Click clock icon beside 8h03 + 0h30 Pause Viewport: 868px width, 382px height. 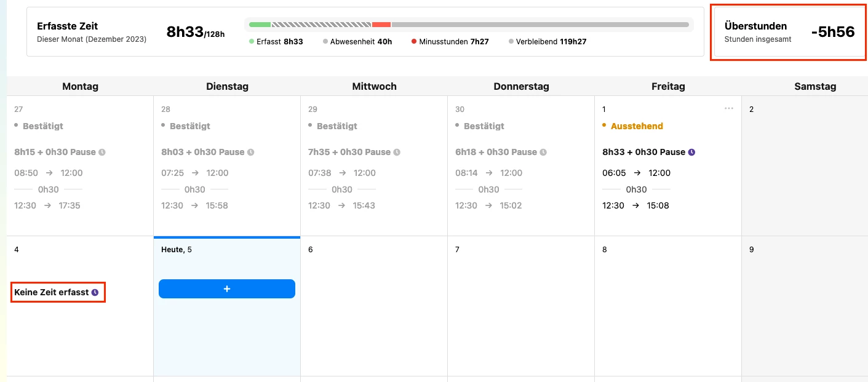coord(250,152)
